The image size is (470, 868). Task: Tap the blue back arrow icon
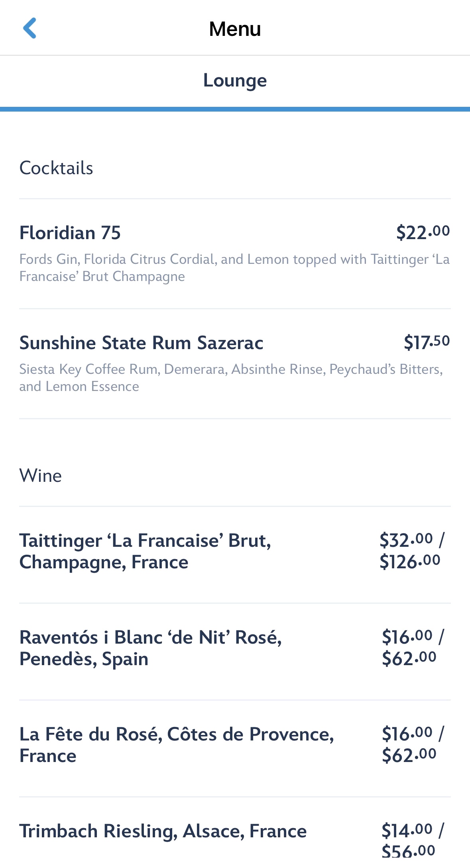pyautogui.click(x=30, y=28)
